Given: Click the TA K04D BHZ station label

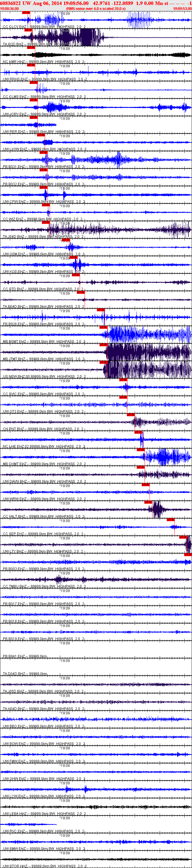Looking at the screenshot, I should pyautogui.click(x=43, y=709).
